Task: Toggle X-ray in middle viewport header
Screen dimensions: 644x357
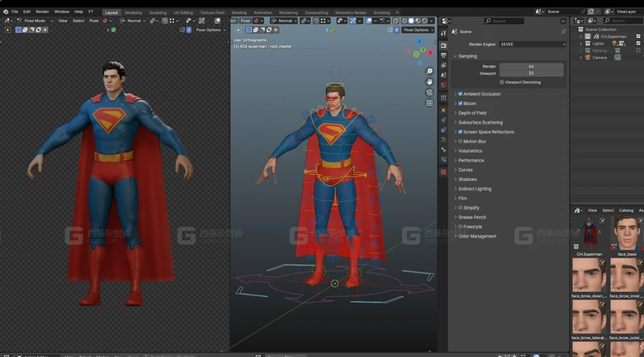Action: coord(396,21)
